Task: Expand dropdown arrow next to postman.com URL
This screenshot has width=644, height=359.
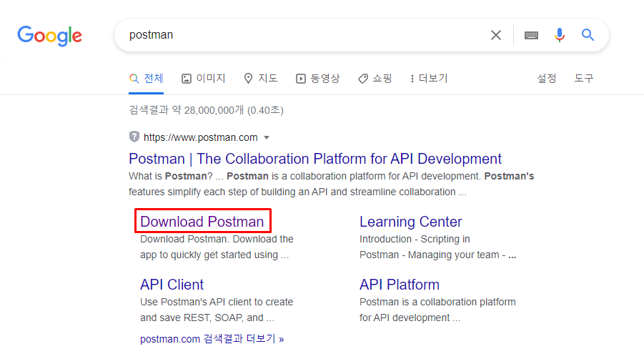Action: point(267,137)
